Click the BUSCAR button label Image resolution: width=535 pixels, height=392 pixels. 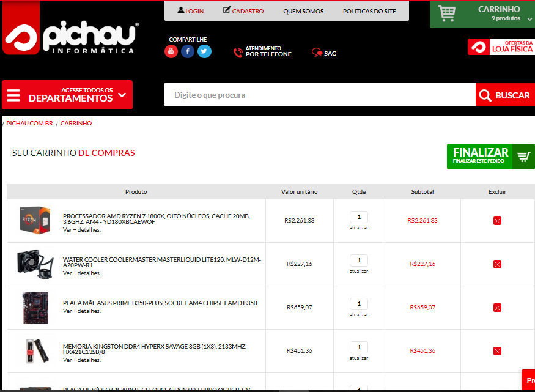(512, 95)
